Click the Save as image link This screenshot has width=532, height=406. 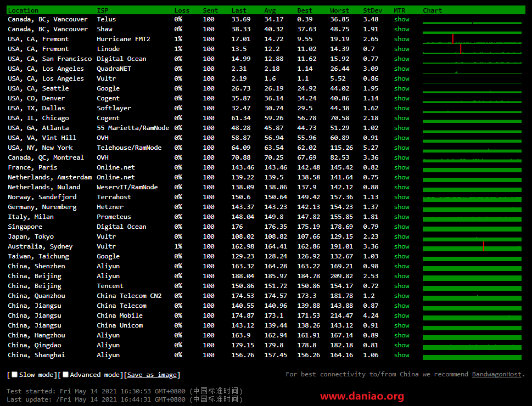152,375
